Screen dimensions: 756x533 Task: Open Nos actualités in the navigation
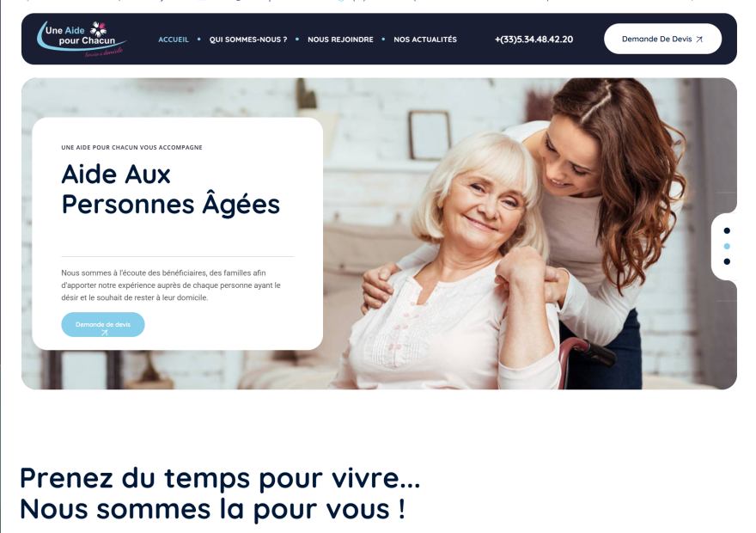pyautogui.click(x=425, y=40)
